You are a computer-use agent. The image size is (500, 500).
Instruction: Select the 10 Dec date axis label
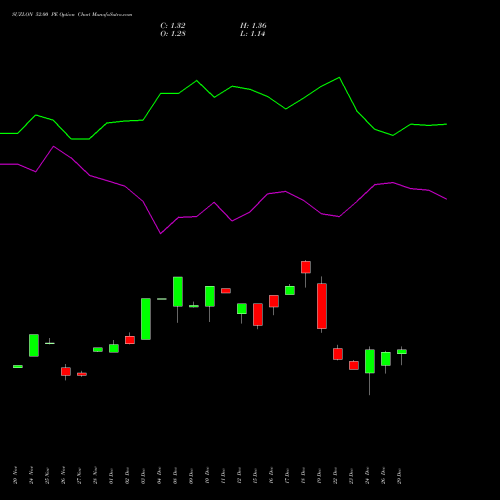tap(207, 476)
